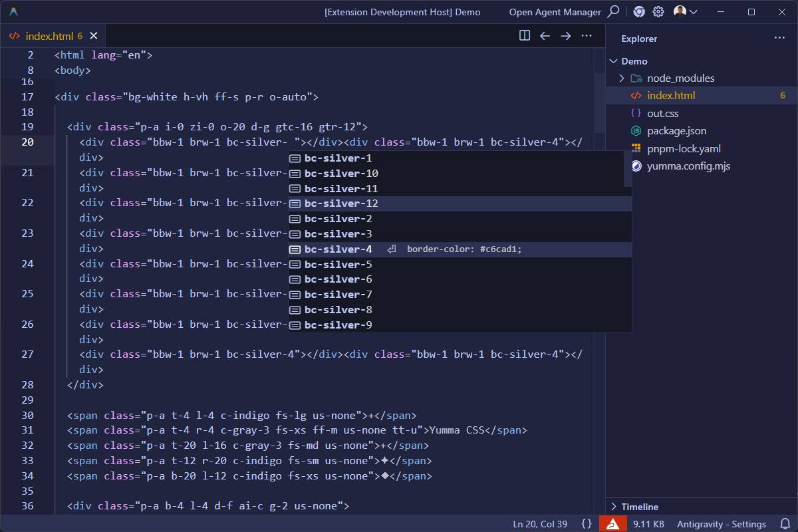Viewport: 798px width, 532px height.
Task: Click the Antigravity logo in the status bar
Action: [x=612, y=523]
